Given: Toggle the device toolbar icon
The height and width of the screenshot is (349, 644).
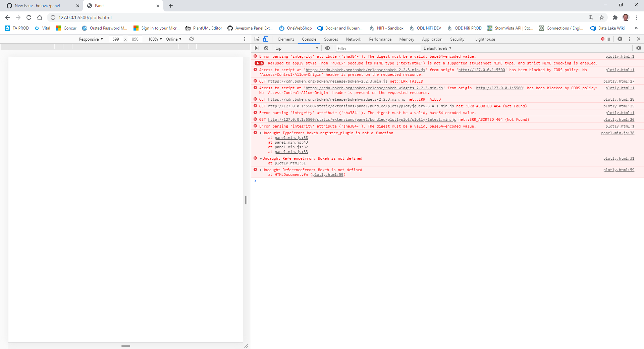Looking at the screenshot, I should pyautogui.click(x=266, y=39).
